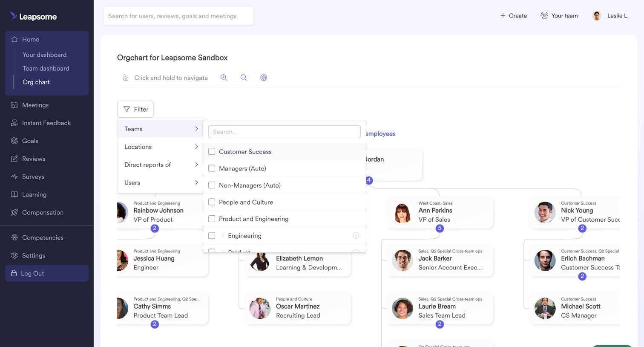
Task: Open Jack Barker's card
Action: tap(440, 260)
